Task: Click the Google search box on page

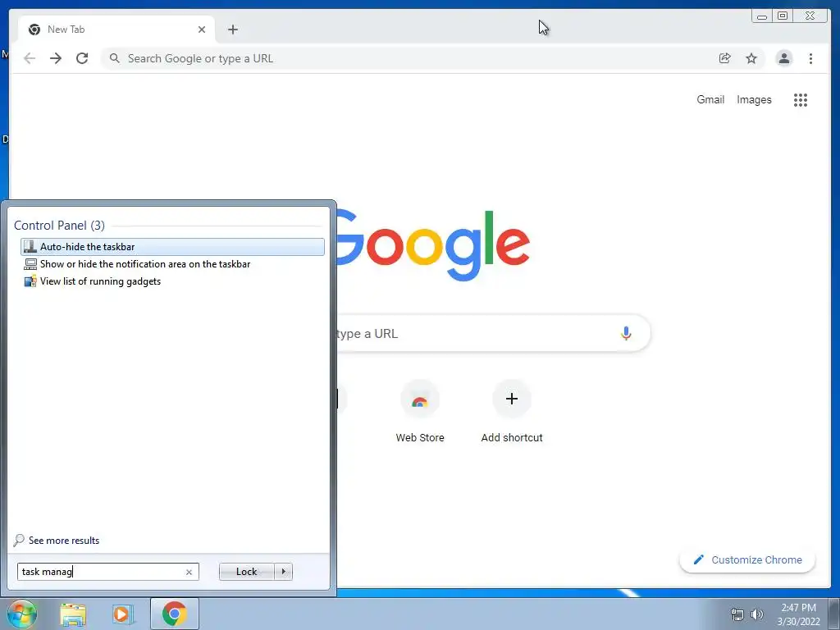Action: point(493,333)
